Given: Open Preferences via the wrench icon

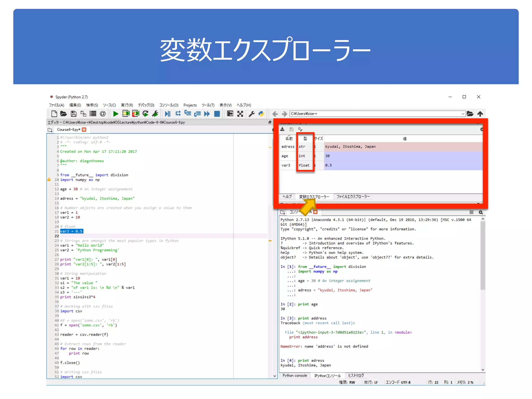Looking at the screenshot, I should point(251,114).
